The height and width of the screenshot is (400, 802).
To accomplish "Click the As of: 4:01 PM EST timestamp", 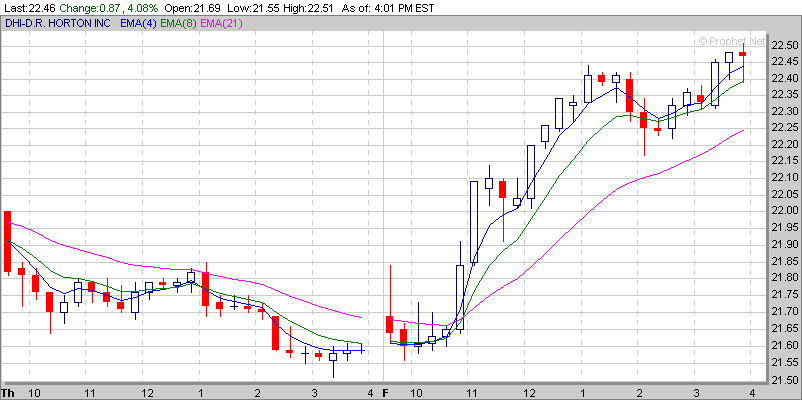I will pyautogui.click(x=386, y=8).
